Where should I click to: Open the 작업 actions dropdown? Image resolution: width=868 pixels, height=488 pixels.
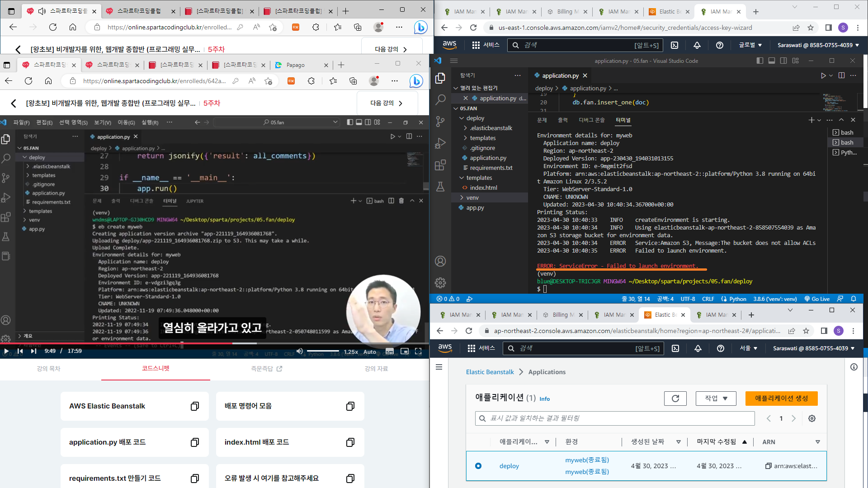pyautogui.click(x=716, y=399)
